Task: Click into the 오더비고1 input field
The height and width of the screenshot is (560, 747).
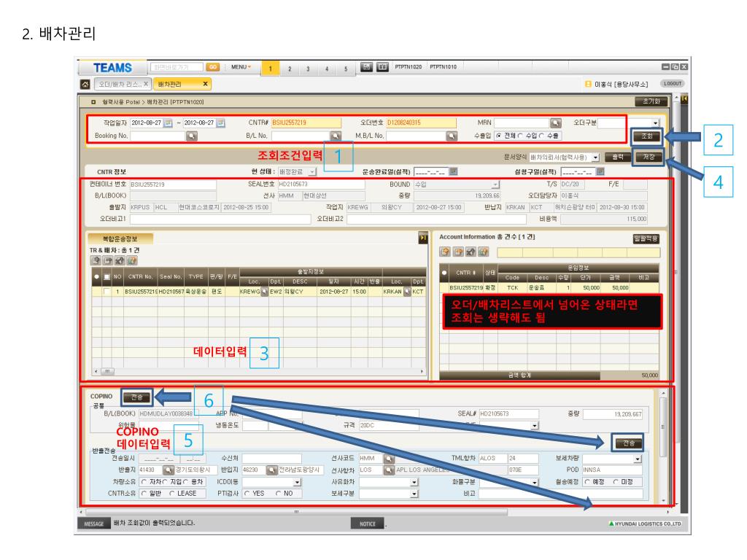Action: point(220,219)
